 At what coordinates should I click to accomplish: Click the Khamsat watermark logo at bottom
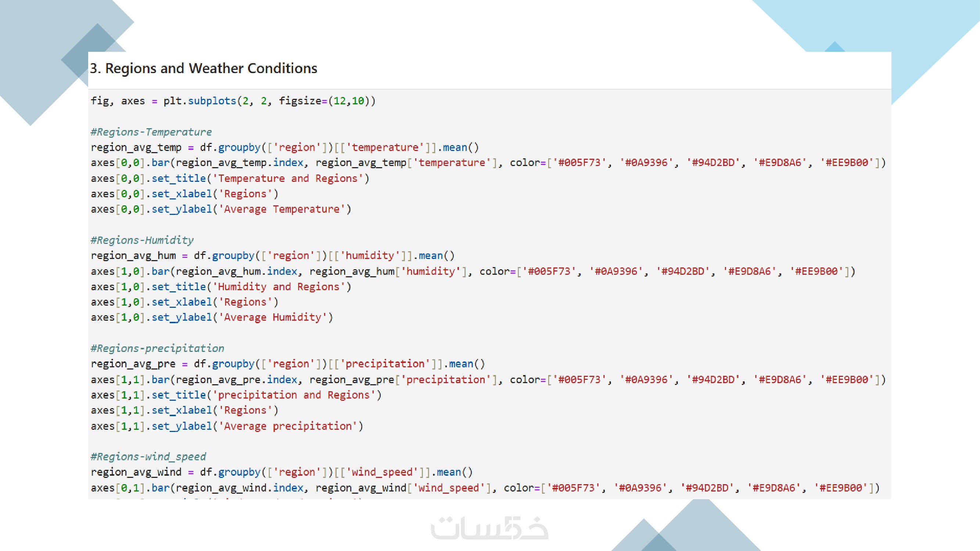[x=489, y=528]
